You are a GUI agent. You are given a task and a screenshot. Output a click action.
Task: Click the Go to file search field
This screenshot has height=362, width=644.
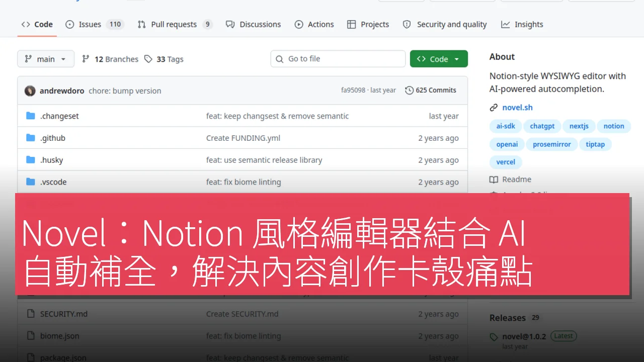click(338, 59)
